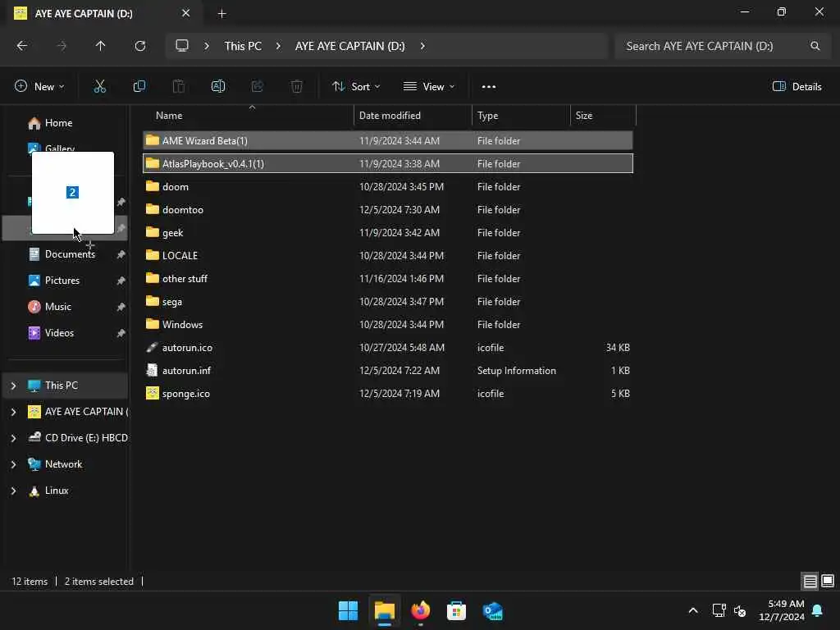Image resolution: width=840 pixels, height=630 pixels.
Task: Open Pictures in Quick access
Action: pos(62,281)
